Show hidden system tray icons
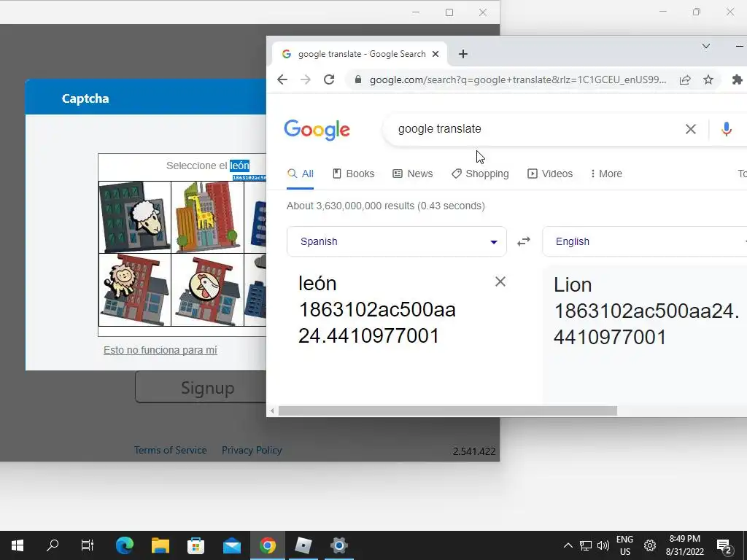 568,545
